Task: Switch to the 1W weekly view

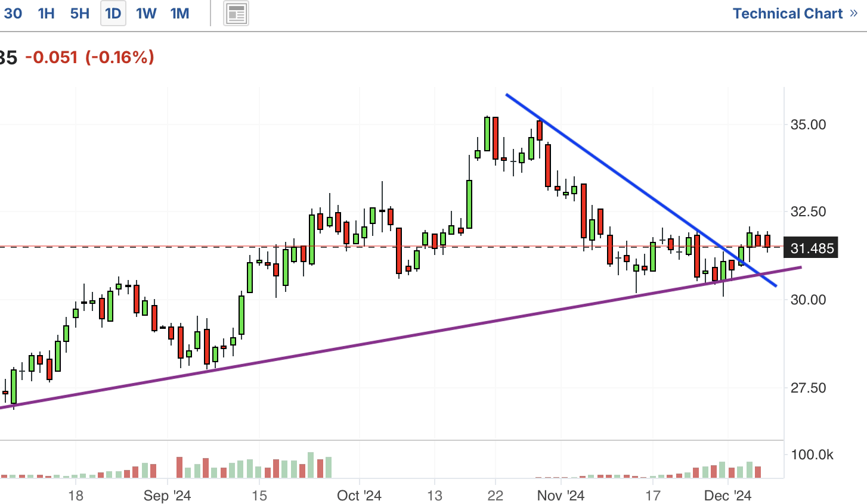Action: [x=146, y=13]
